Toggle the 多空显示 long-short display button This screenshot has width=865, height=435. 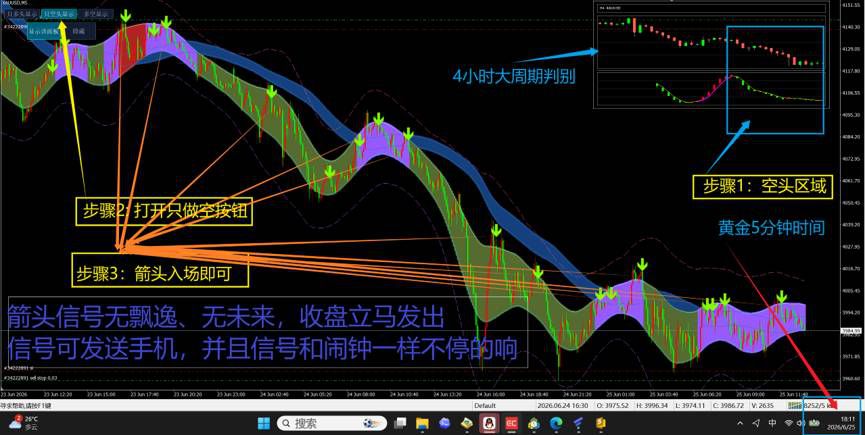(95, 14)
